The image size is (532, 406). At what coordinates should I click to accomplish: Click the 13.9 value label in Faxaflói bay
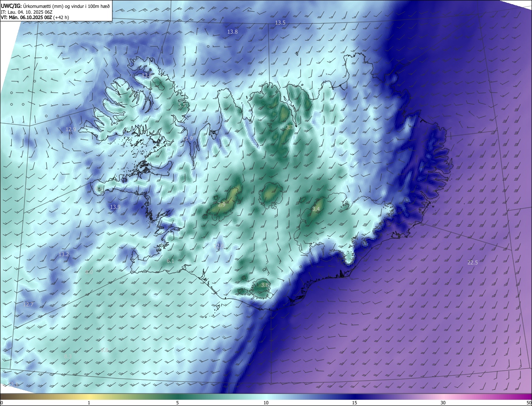(115, 207)
